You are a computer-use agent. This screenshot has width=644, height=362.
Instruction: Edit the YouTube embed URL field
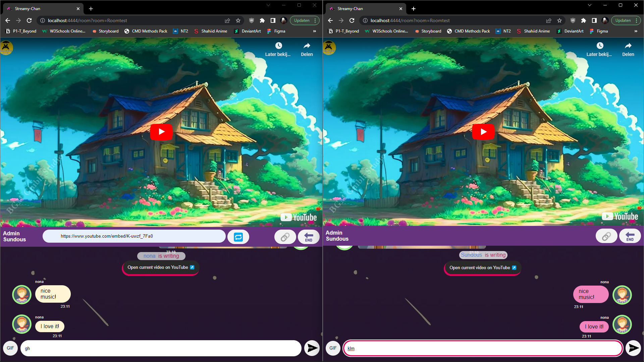click(134, 236)
